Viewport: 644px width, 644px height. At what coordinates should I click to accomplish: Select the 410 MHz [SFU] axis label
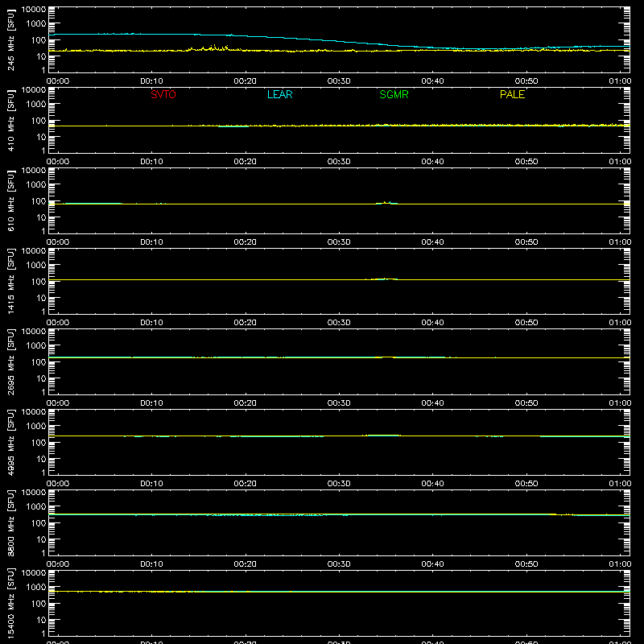click(x=10, y=120)
